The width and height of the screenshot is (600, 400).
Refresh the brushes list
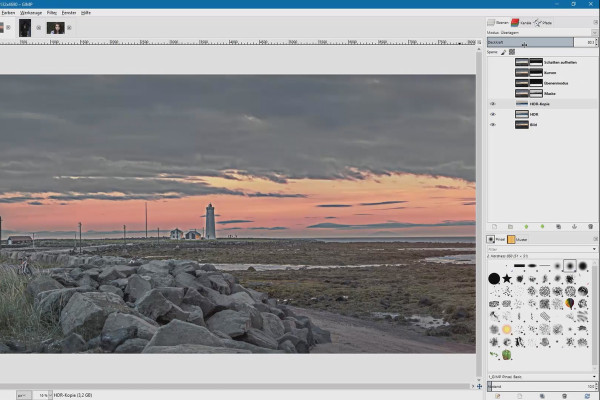tap(587, 396)
